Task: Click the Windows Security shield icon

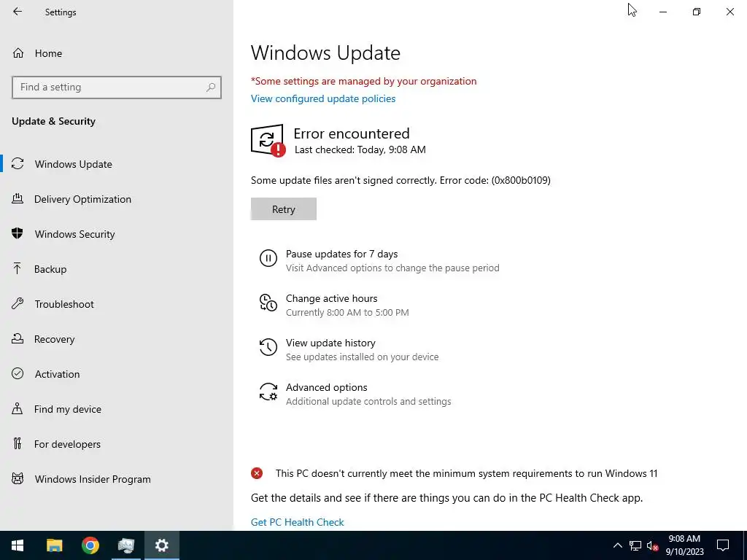Action: [18, 233]
